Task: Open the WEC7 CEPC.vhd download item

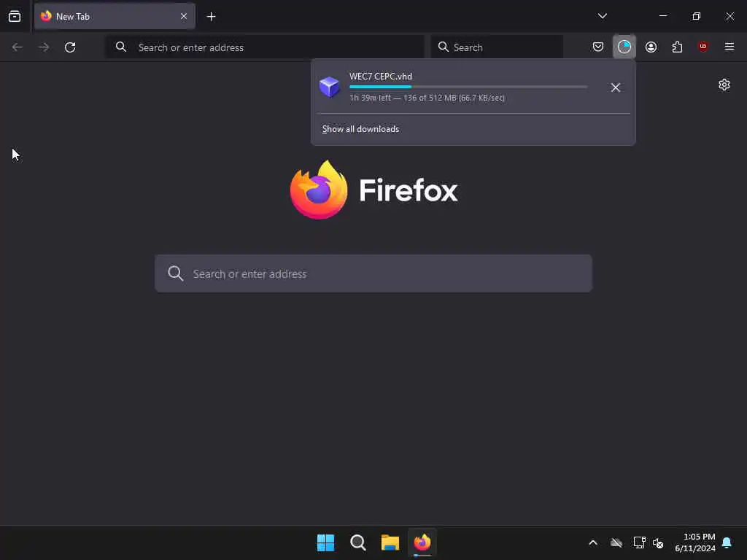Action: pos(457,87)
